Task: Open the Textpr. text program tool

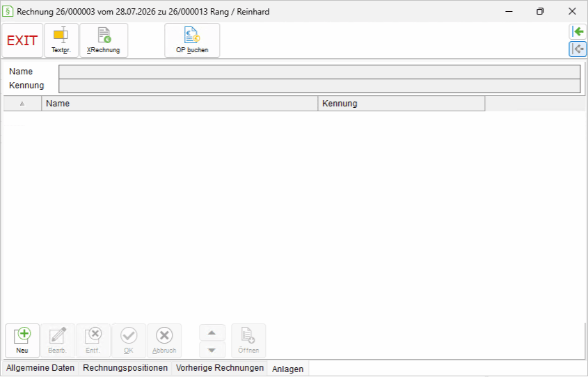Action: [61, 40]
